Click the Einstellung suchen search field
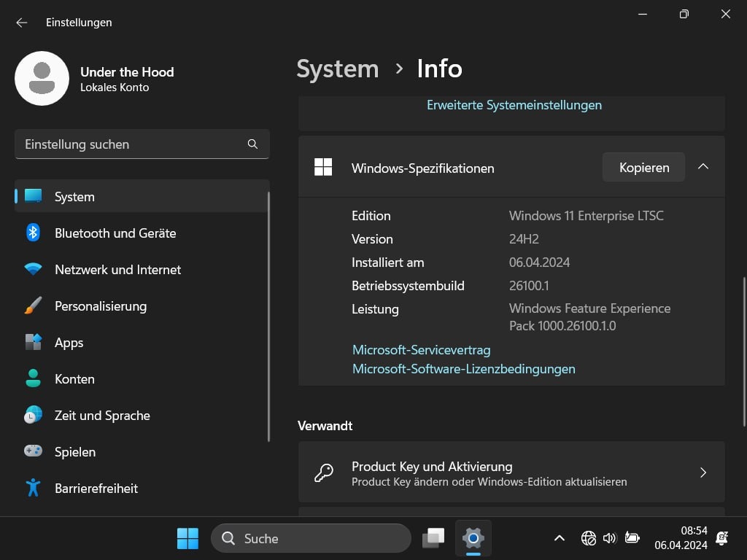 pyautogui.click(x=142, y=144)
